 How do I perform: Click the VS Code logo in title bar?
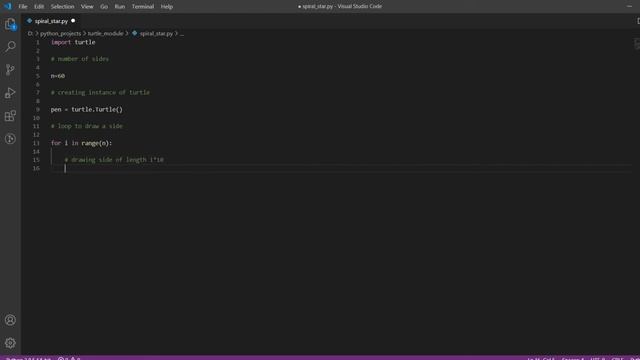8,6
